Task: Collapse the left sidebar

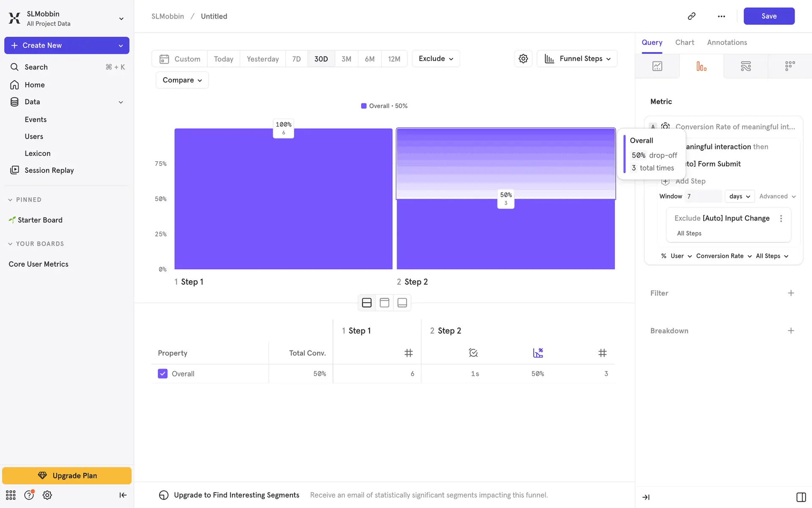Action: (x=123, y=495)
